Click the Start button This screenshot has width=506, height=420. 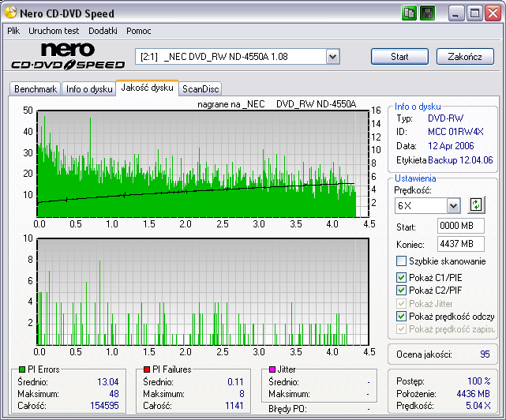(399, 57)
